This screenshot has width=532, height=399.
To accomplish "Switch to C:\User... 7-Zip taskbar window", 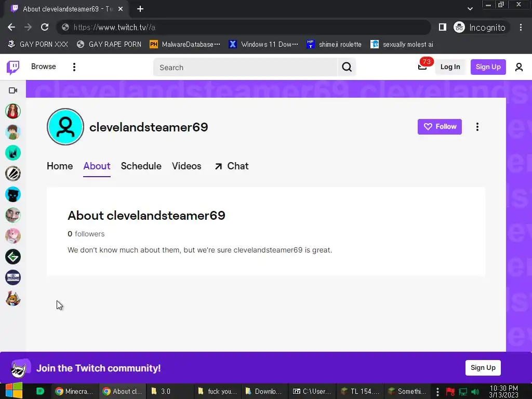I will tap(312, 391).
